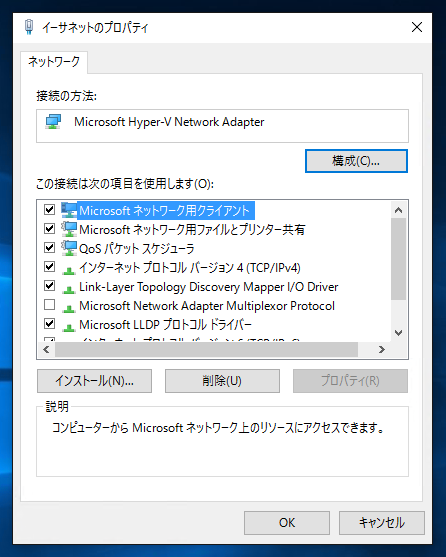Click the インストール(N)... button
Screen dimensions: 446x557
94,381
